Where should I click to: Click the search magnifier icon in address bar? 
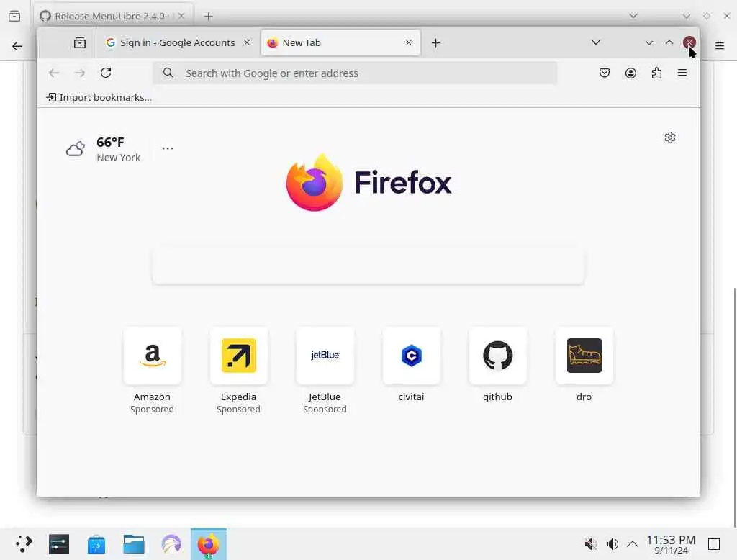point(168,73)
